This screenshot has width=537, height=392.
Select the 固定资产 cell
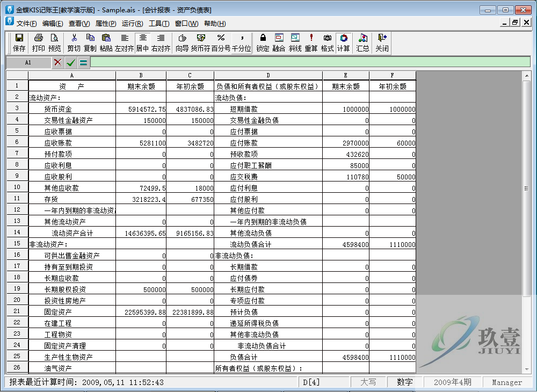[72, 312]
